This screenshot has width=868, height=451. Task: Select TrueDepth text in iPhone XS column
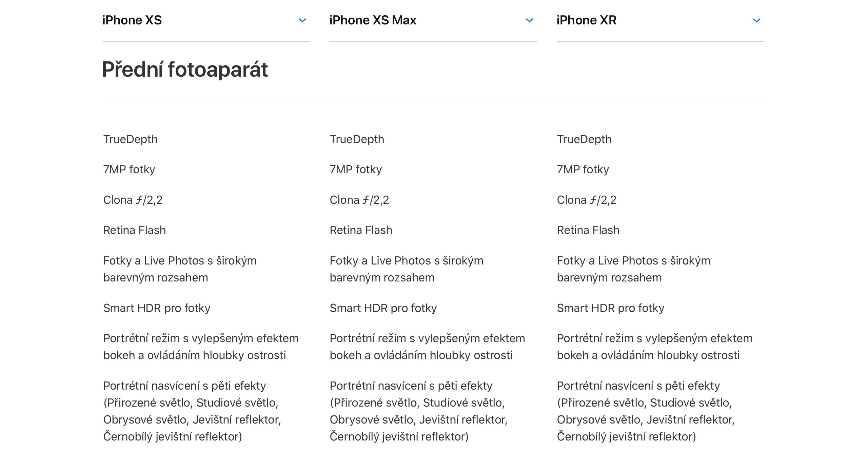(x=131, y=139)
